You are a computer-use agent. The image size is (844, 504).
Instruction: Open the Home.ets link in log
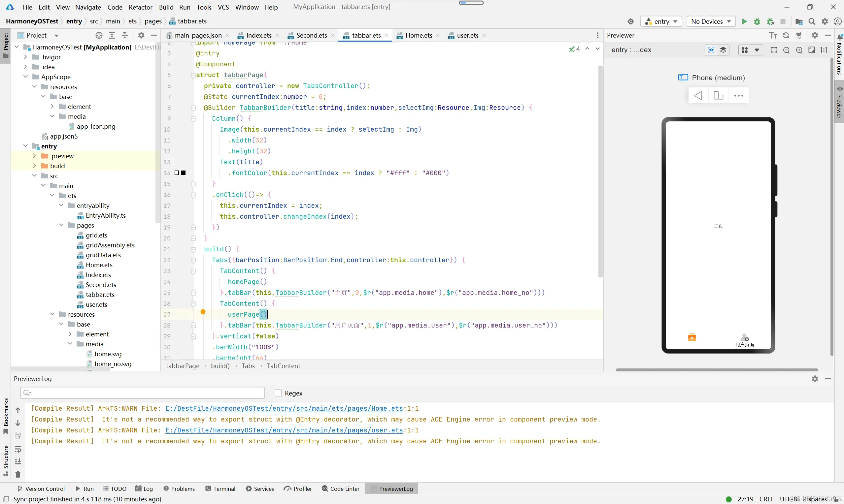point(284,408)
